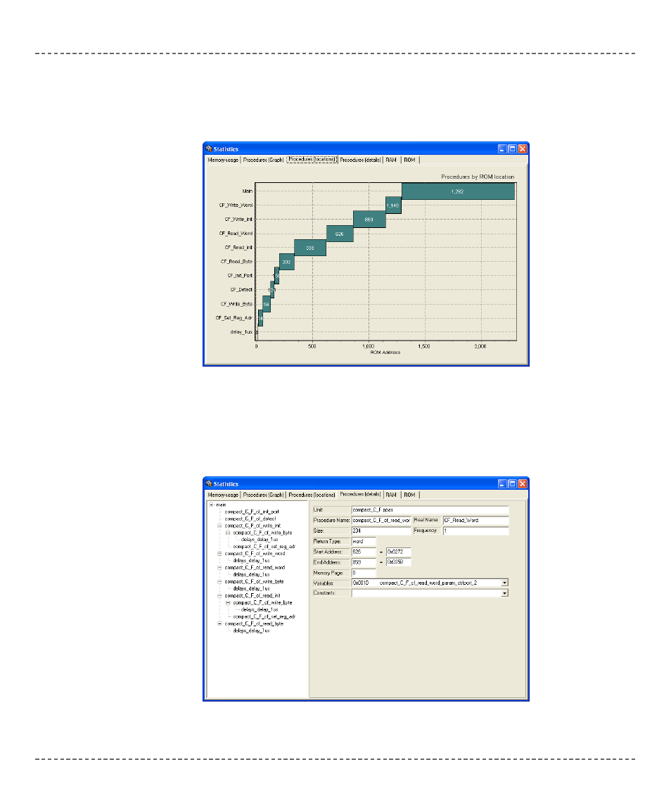671x812 pixels.
Task: Collapse the main root tree node
Action: pos(211,505)
